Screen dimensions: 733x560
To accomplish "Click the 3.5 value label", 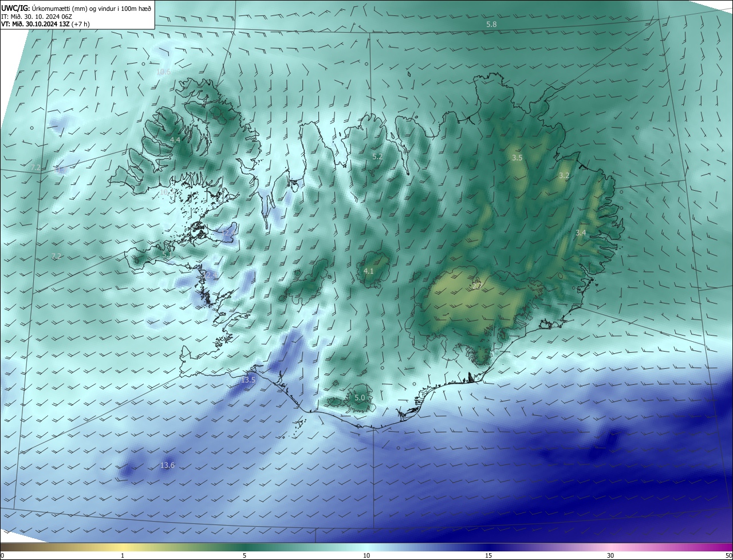I will coord(517,157).
